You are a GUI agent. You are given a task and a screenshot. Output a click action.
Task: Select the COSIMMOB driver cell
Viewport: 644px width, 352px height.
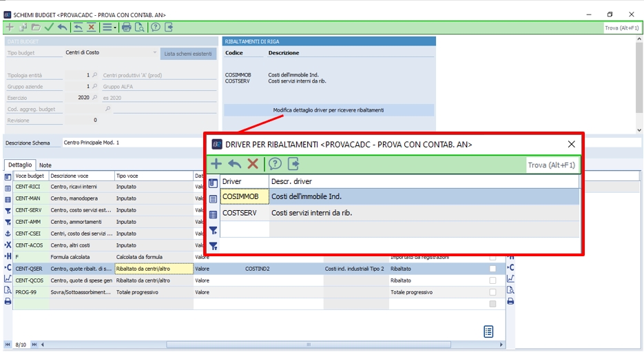pyautogui.click(x=245, y=196)
